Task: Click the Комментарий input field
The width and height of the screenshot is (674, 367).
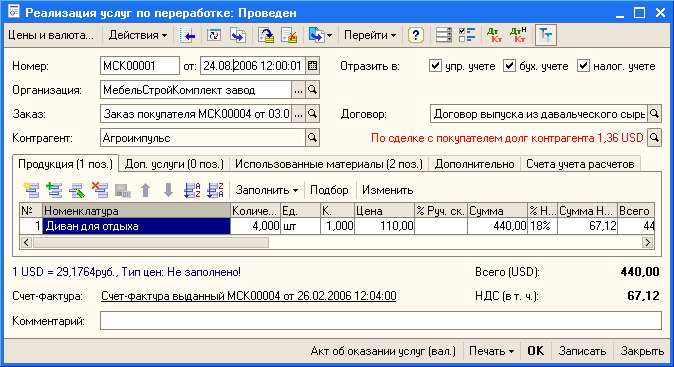Action: (381, 321)
